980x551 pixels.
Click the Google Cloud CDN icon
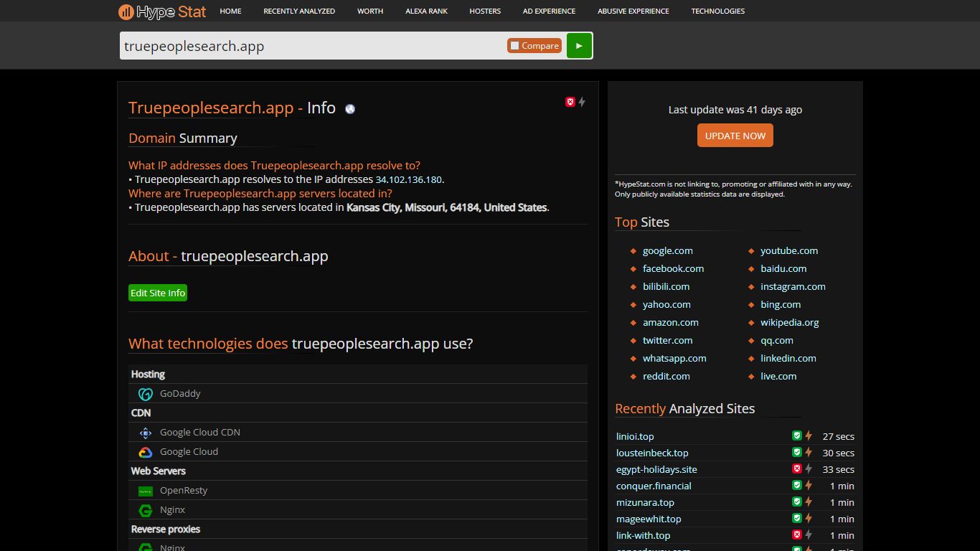coord(146,433)
